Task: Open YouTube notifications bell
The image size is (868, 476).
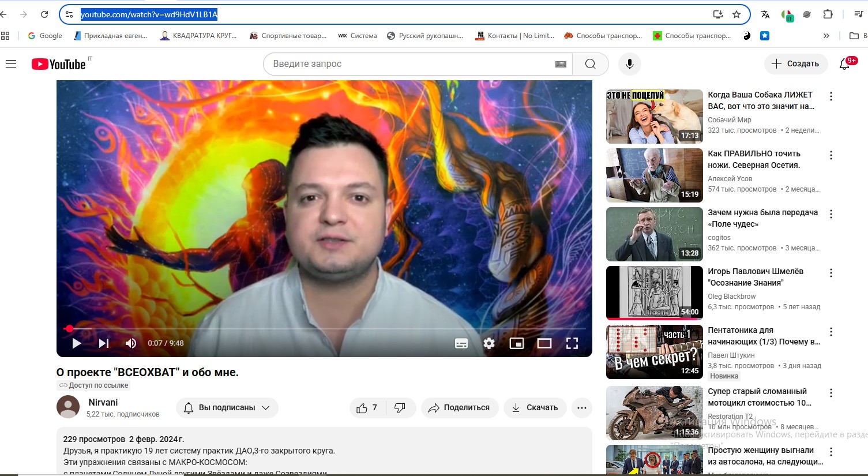Action: pos(844,64)
